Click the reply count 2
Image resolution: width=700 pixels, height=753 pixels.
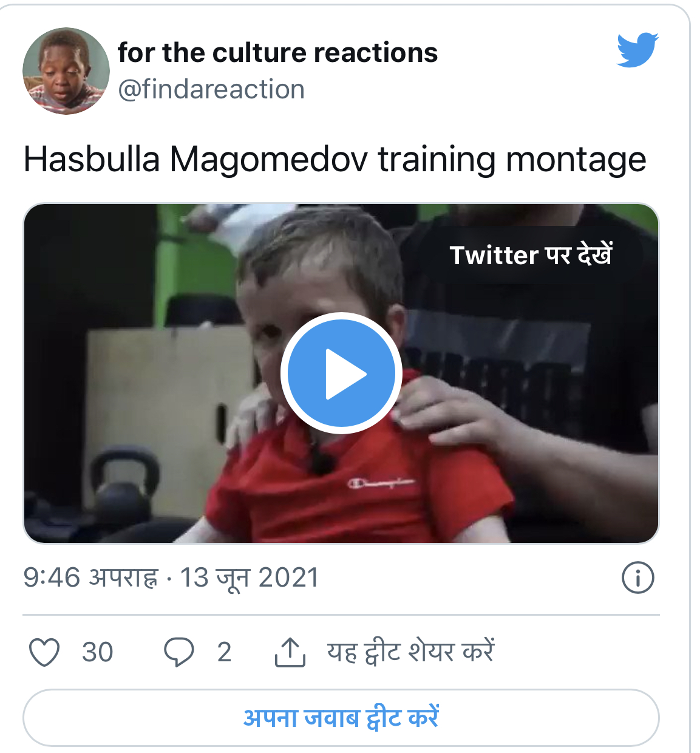pyautogui.click(x=225, y=653)
